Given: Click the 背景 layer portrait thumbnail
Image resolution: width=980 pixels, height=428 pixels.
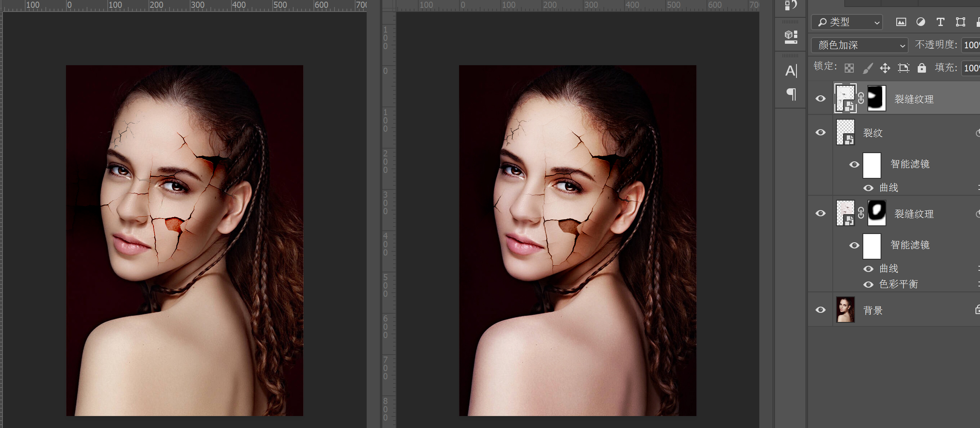Looking at the screenshot, I should pos(845,310).
